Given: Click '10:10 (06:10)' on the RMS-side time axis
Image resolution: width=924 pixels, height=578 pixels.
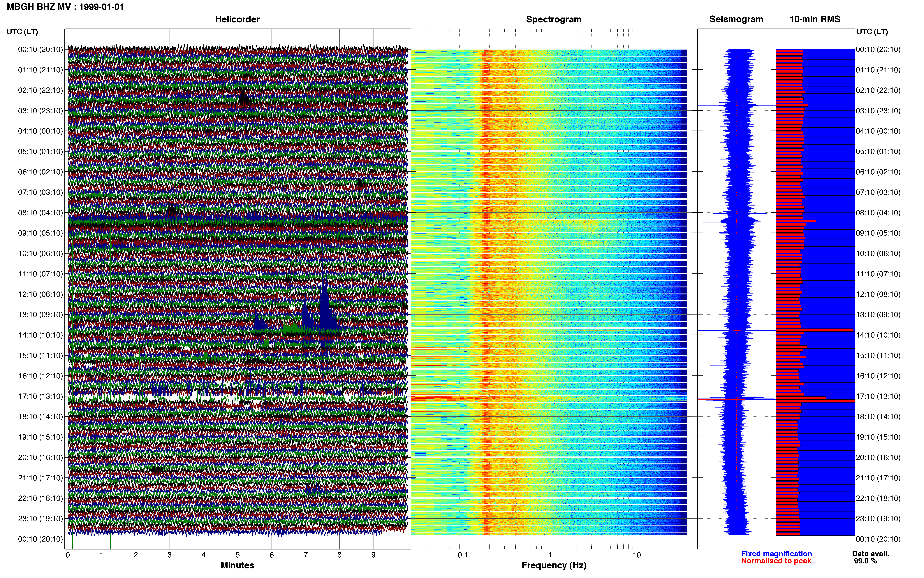Looking at the screenshot, I should tap(878, 253).
